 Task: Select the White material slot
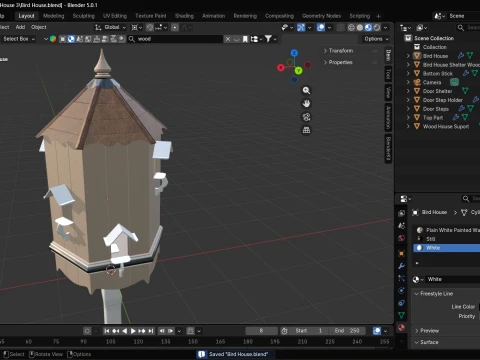tap(447, 248)
